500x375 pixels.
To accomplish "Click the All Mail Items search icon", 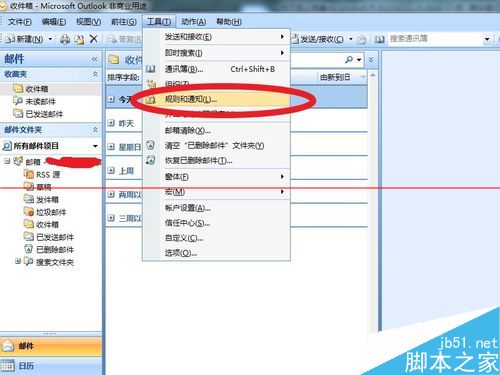I will [7, 146].
